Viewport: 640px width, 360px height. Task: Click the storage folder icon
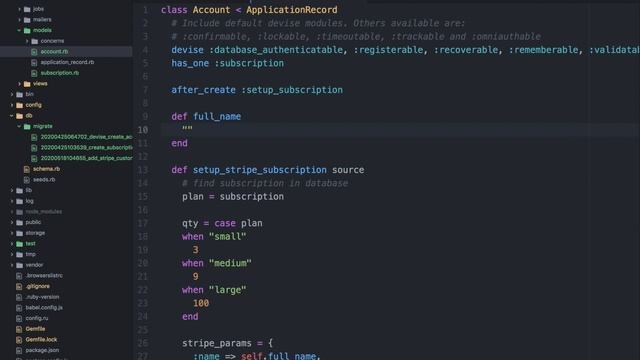tap(20, 233)
